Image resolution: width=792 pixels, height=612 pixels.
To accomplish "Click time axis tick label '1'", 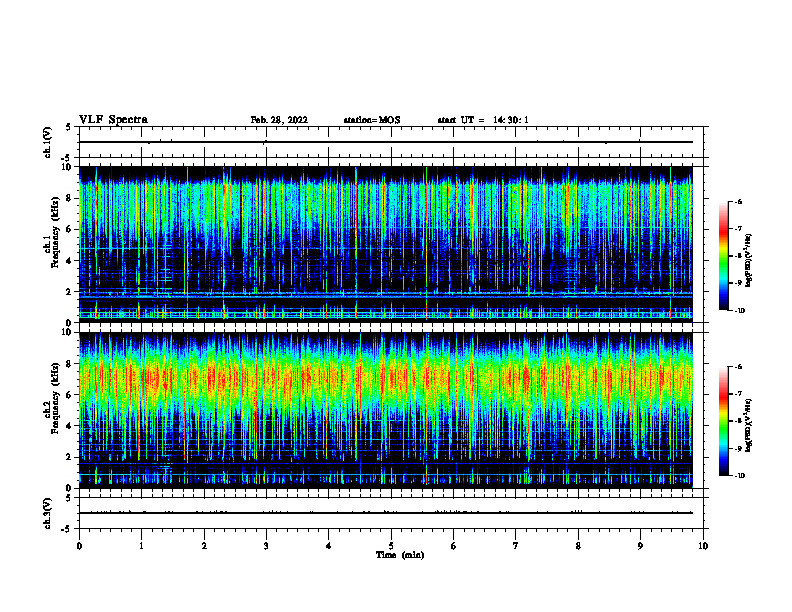I will pyautogui.click(x=141, y=546).
